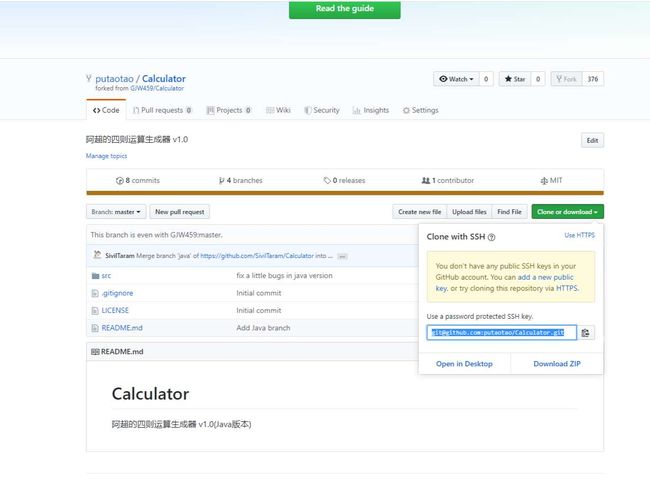Image resolution: width=650 pixels, height=481 pixels.
Task: Open the LICENSE file
Action: 115,311
